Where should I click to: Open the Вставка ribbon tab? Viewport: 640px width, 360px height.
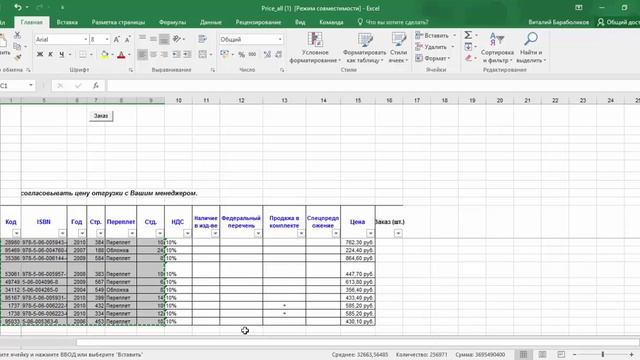pyautogui.click(x=67, y=22)
